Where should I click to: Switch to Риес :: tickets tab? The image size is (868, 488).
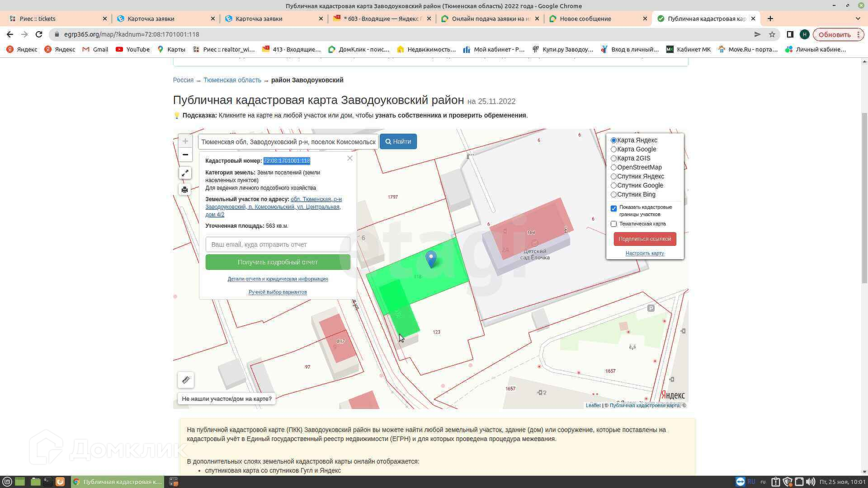click(38, 19)
